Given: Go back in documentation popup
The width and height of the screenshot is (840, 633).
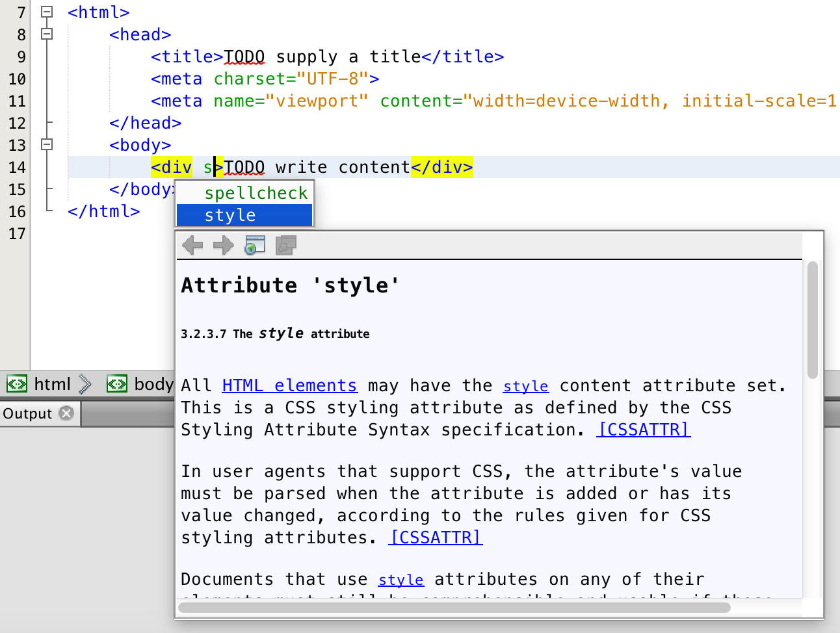Looking at the screenshot, I should [192, 245].
